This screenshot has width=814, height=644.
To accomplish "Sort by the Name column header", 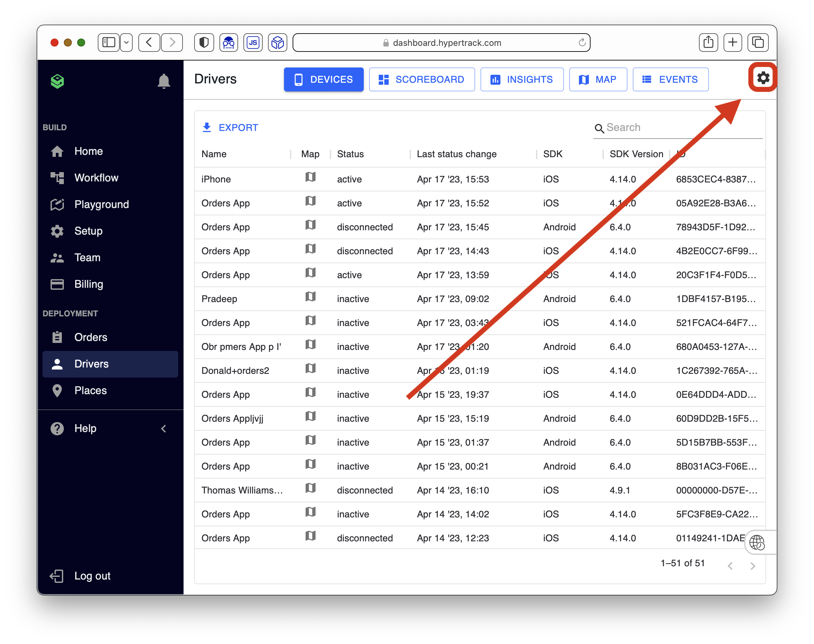I will coord(214,154).
